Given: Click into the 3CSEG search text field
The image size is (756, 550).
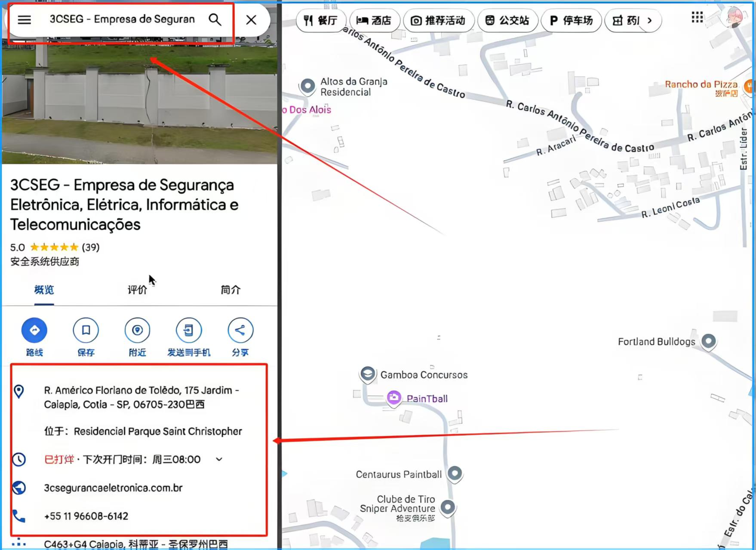Looking at the screenshot, I should [x=122, y=19].
